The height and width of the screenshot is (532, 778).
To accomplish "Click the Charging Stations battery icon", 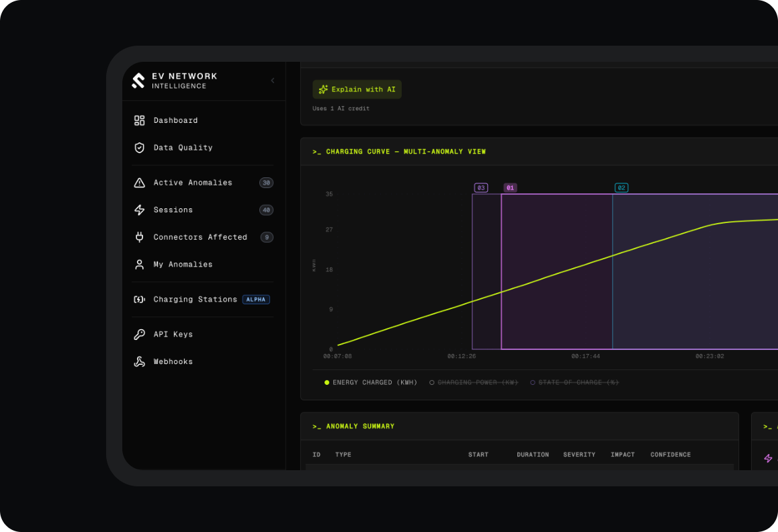I will click(x=140, y=300).
